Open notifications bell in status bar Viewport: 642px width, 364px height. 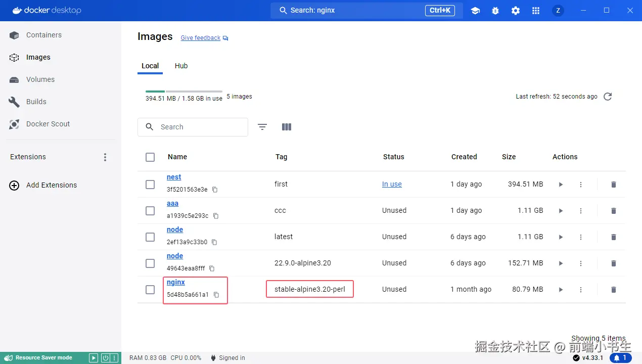621,358
